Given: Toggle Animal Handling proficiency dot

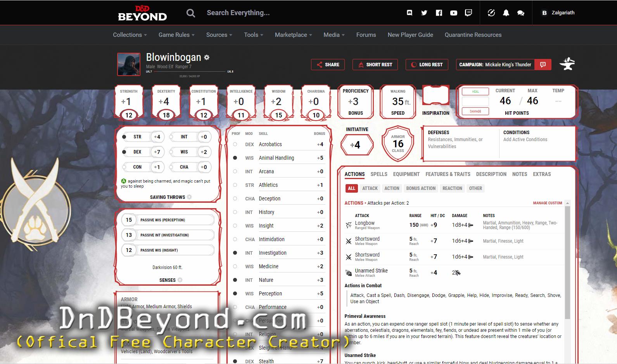Looking at the screenshot, I should [x=235, y=158].
